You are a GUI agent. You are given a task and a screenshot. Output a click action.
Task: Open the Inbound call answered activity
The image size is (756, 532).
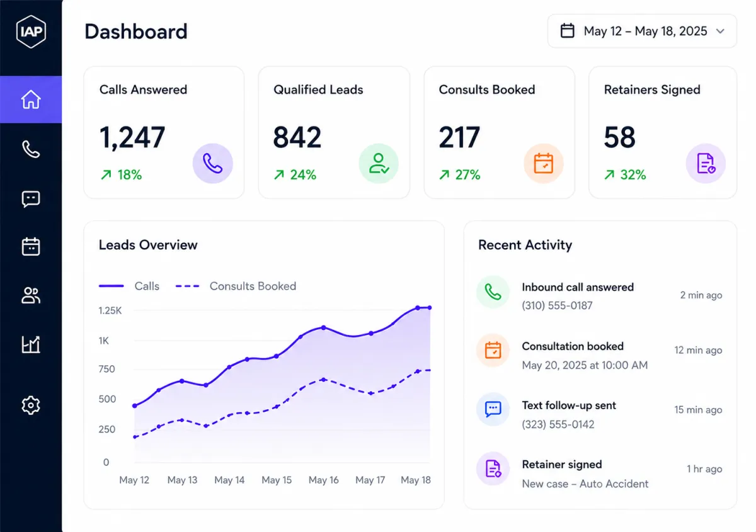tap(600, 295)
